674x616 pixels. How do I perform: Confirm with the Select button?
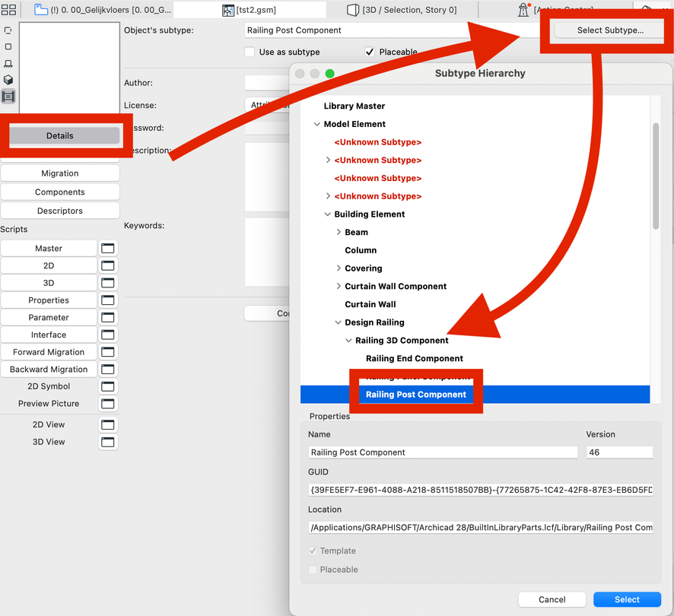click(x=627, y=600)
